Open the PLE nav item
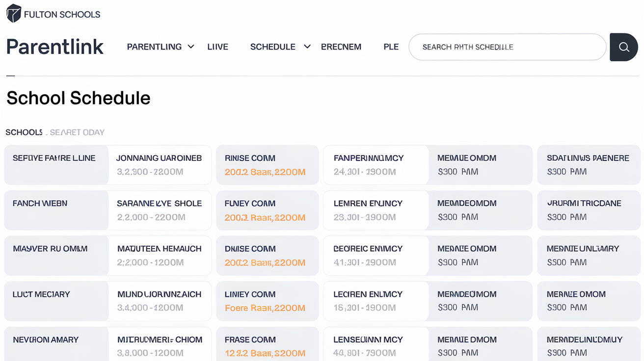The width and height of the screenshot is (644, 361). (x=391, y=47)
